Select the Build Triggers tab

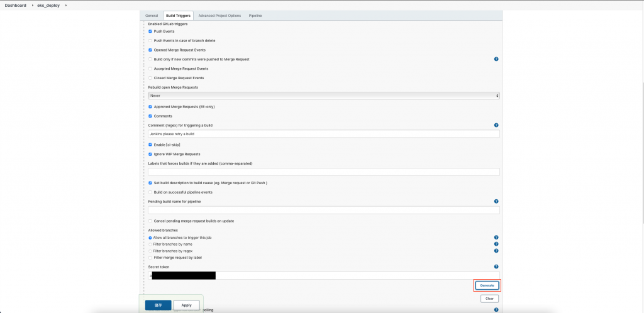[x=178, y=16]
